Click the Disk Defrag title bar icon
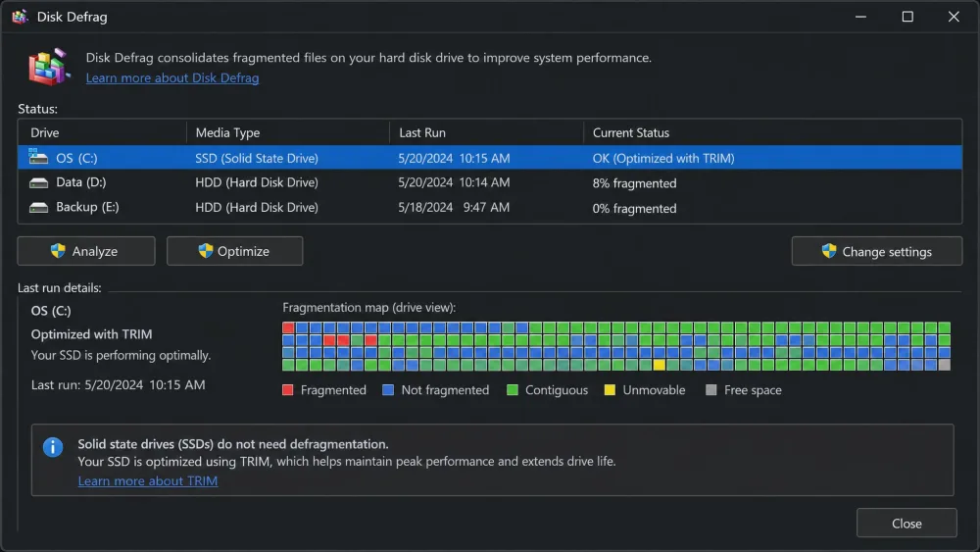980x552 pixels. pyautogui.click(x=20, y=17)
